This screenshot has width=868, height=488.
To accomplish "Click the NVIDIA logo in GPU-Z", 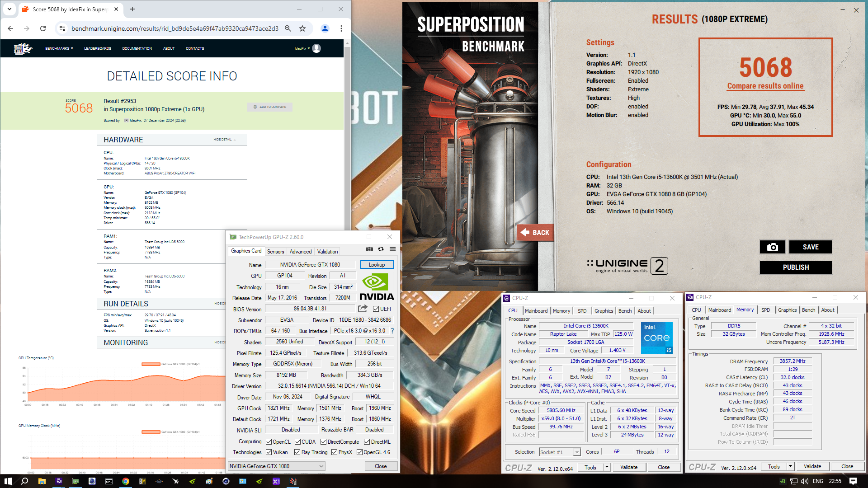I will [377, 286].
